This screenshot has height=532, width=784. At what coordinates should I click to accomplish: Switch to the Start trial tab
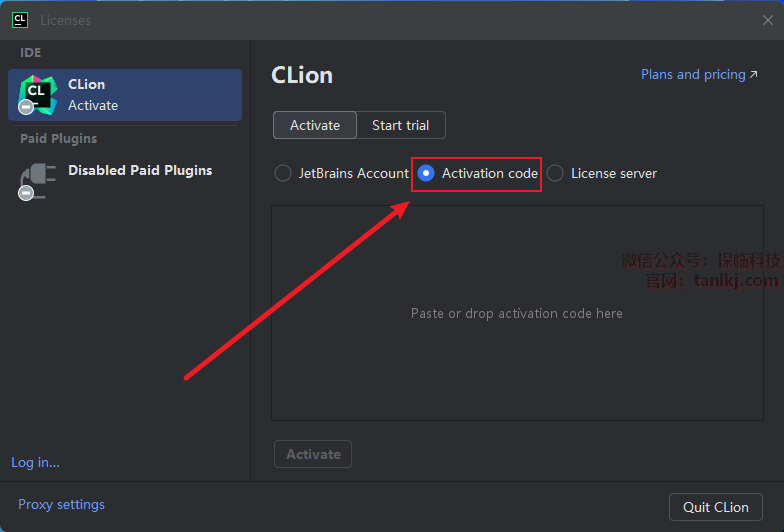click(x=400, y=125)
